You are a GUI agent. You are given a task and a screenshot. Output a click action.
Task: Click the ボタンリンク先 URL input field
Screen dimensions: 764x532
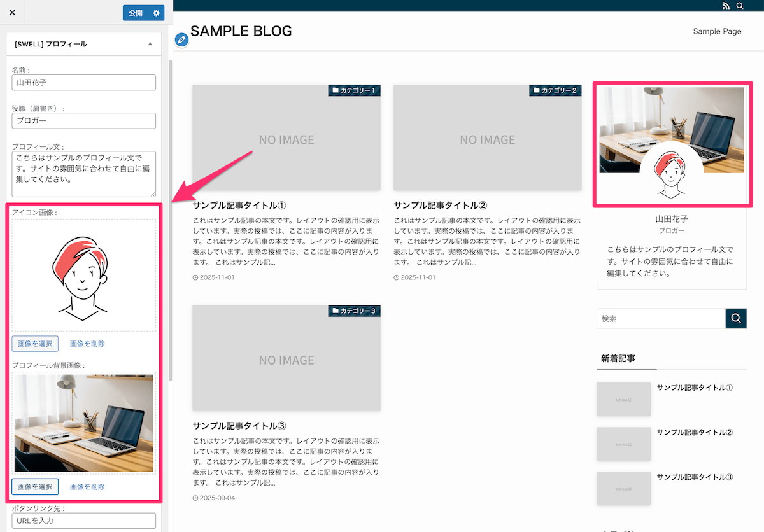[83, 520]
